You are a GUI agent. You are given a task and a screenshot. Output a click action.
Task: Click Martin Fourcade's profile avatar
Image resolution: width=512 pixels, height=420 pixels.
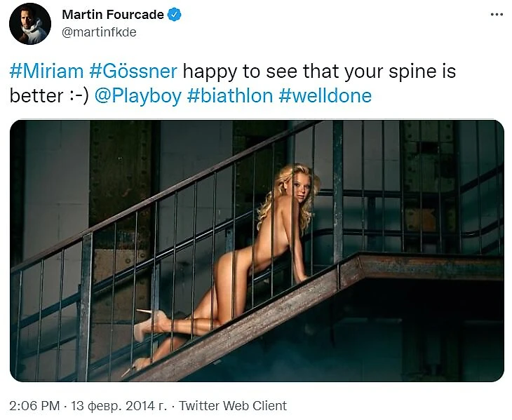[29, 24]
